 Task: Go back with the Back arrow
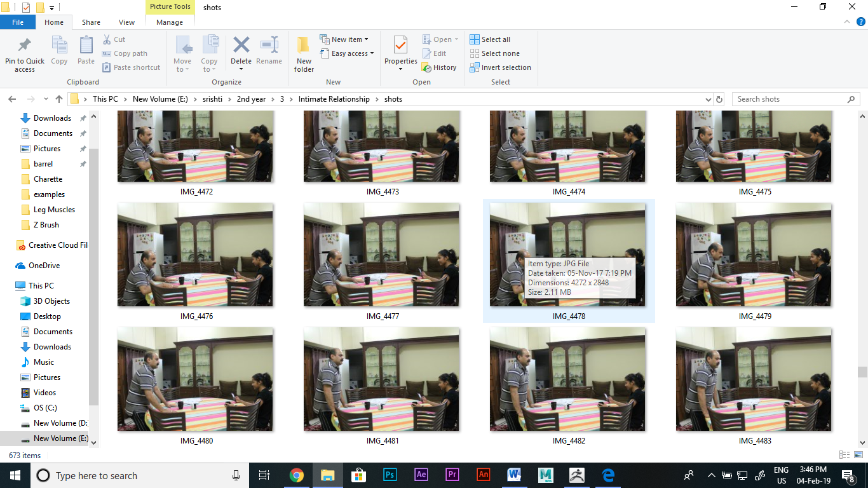pos(12,99)
